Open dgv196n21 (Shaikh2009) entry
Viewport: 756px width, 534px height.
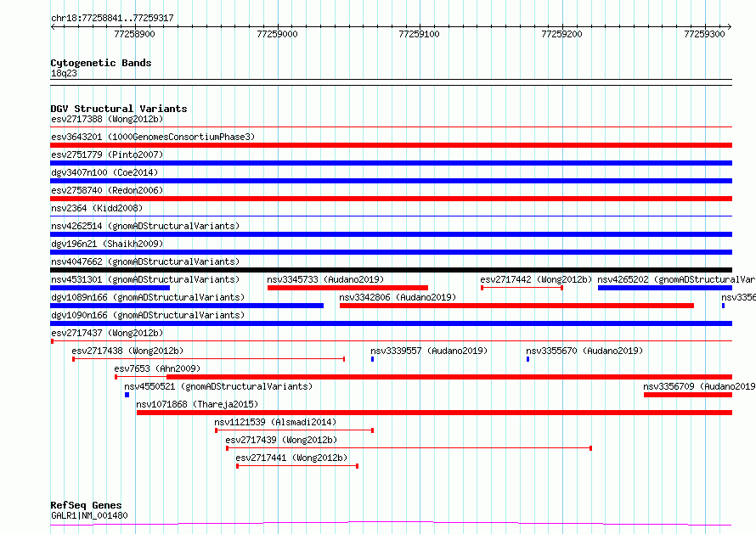coord(107,244)
